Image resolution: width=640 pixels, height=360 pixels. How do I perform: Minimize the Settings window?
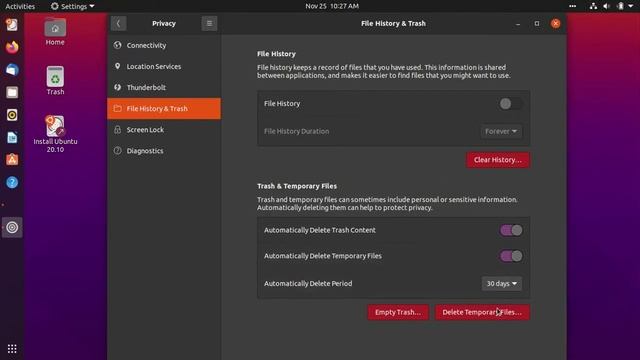518,24
